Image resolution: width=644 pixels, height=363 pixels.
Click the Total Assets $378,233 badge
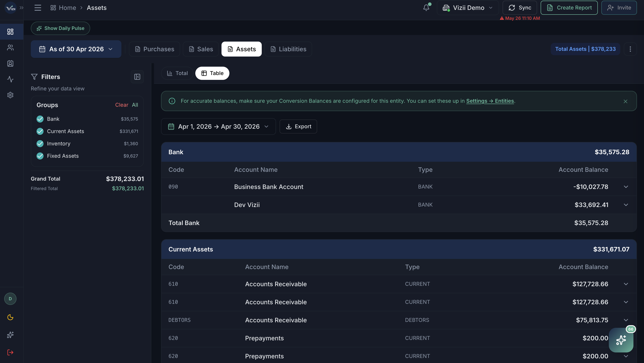click(x=585, y=49)
